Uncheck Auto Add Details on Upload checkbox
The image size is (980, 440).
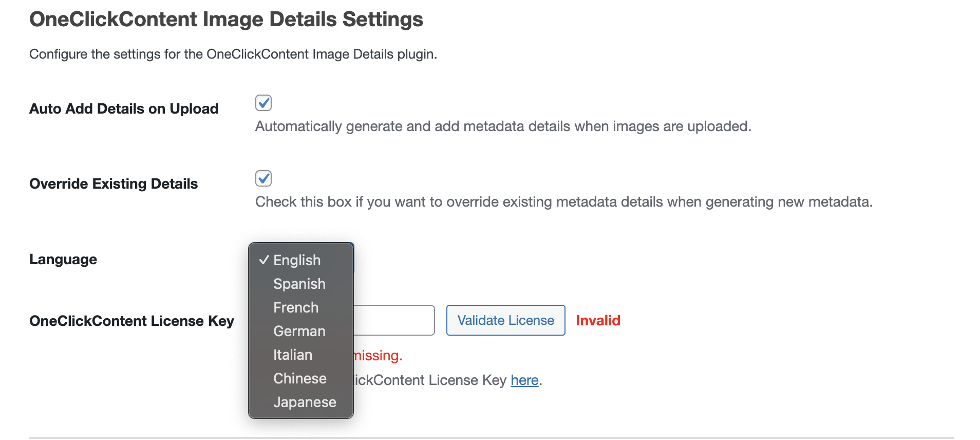pos(263,103)
